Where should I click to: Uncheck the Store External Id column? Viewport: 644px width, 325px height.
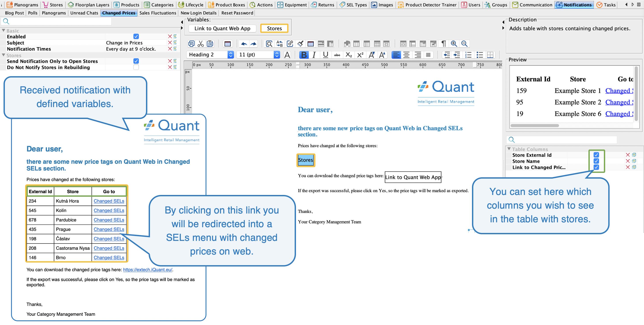coord(596,155)
